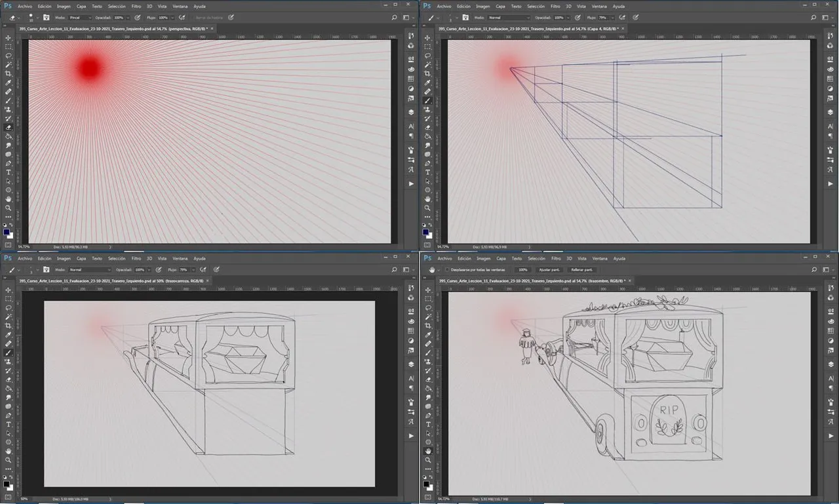Select the Hand tool in Capa 4 window
Image resolution: width=839 pixels, height=504 pixels.
428,199
